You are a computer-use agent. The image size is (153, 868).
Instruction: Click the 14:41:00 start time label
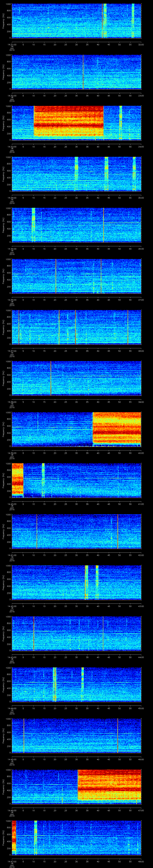pyautogui.click(x=12, y=555)
